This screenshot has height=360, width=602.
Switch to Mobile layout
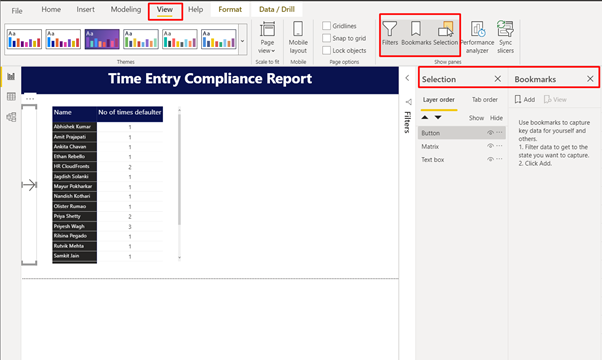pos(298,37)
